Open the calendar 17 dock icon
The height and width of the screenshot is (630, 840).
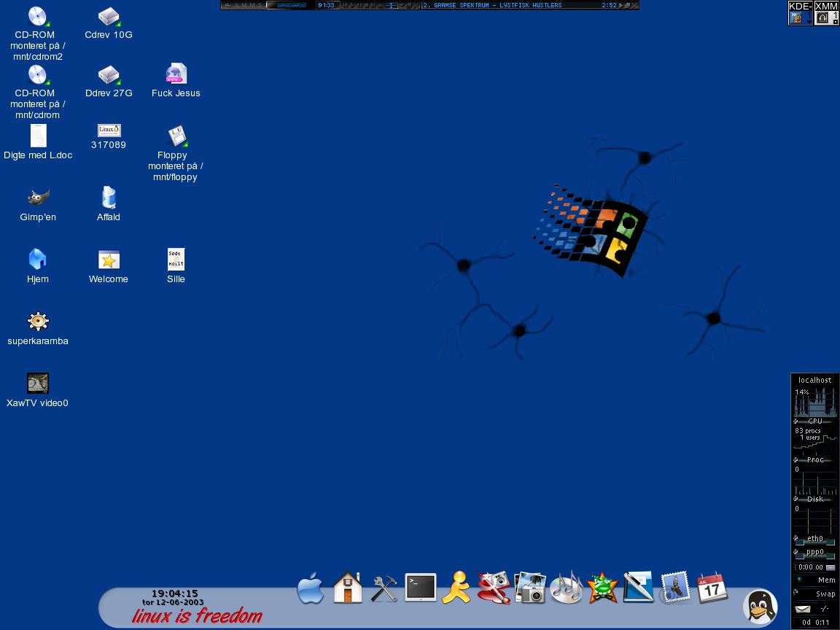pyautogui.click(x=712, y=588)
